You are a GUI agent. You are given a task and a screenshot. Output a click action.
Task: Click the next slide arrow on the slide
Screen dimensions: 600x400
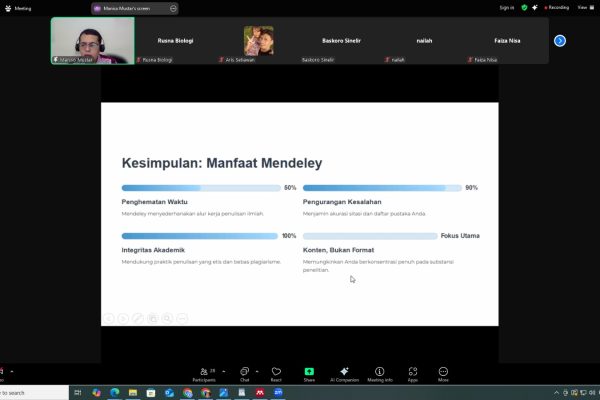pyautogui.click(x=123, y=318)
